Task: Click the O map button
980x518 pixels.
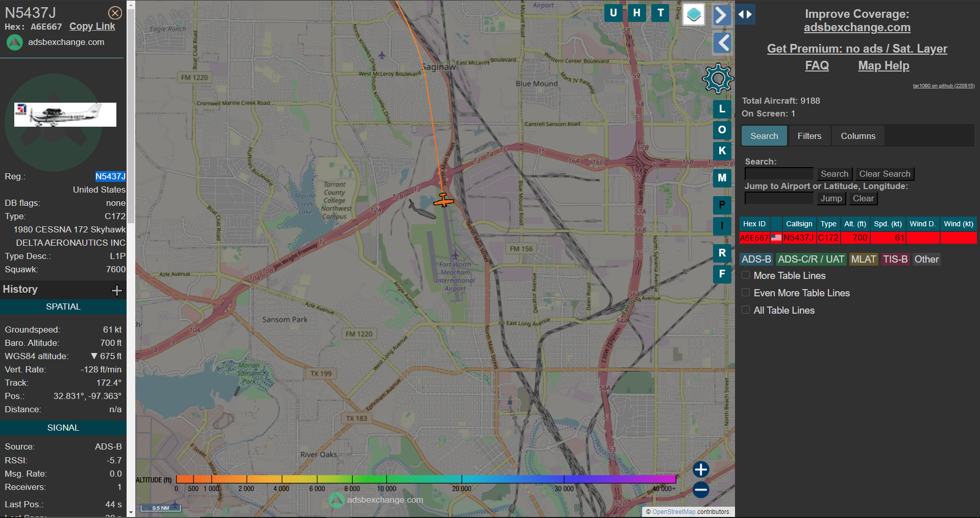Action: pyautogui.click(x=722, y=130)
